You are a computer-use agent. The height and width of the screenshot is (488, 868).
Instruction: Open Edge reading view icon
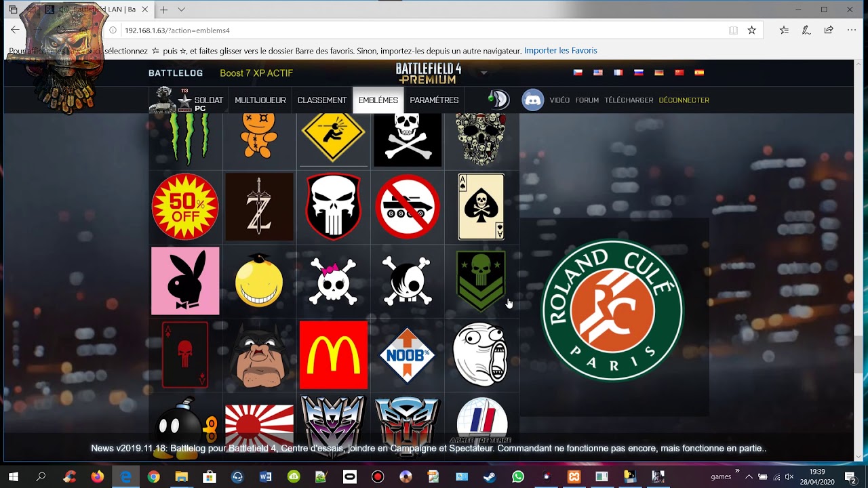pos(733,30)
